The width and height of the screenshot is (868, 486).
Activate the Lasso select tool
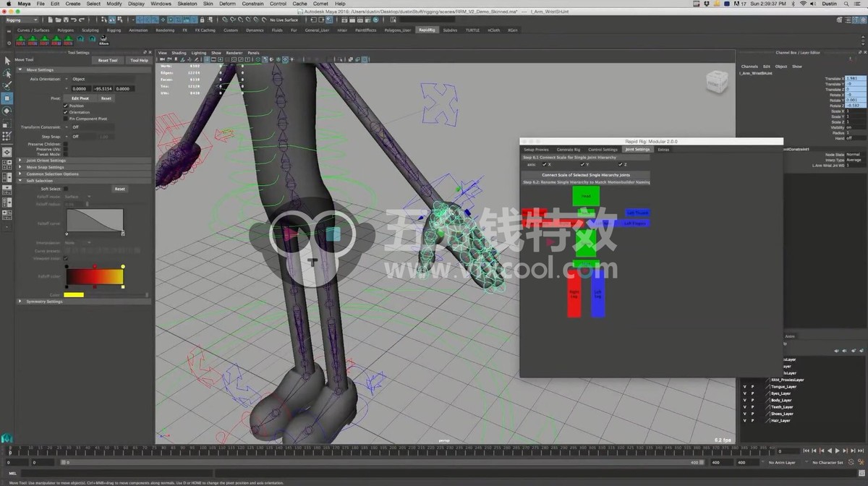click(7, 73)
